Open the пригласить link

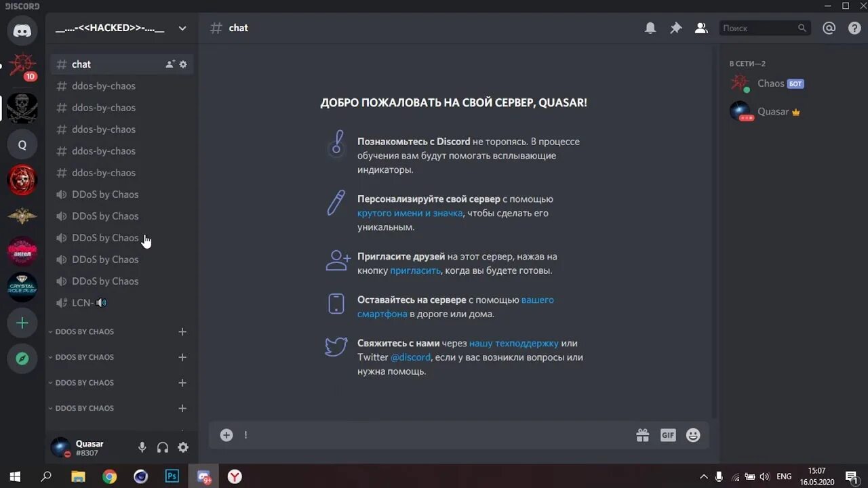pyautogui.click(x=415, y=270)
